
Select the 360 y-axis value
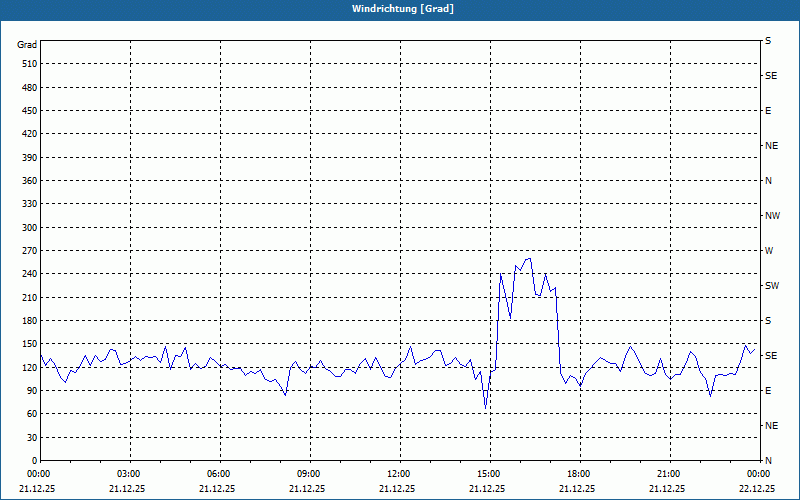point(30,181)
